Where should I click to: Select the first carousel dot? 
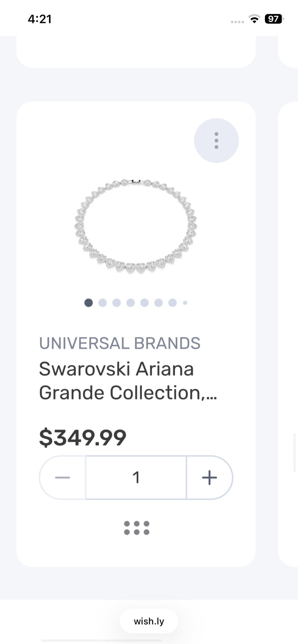(x=88, y=303)
